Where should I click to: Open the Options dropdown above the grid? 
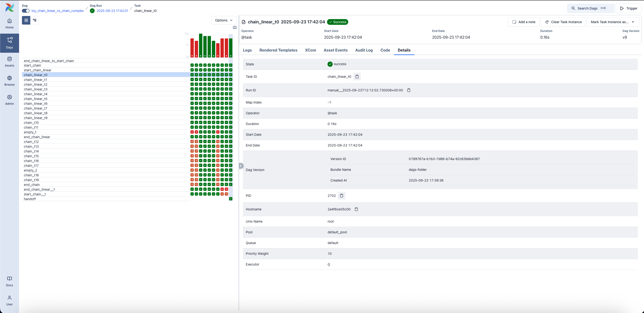[224, 20]
